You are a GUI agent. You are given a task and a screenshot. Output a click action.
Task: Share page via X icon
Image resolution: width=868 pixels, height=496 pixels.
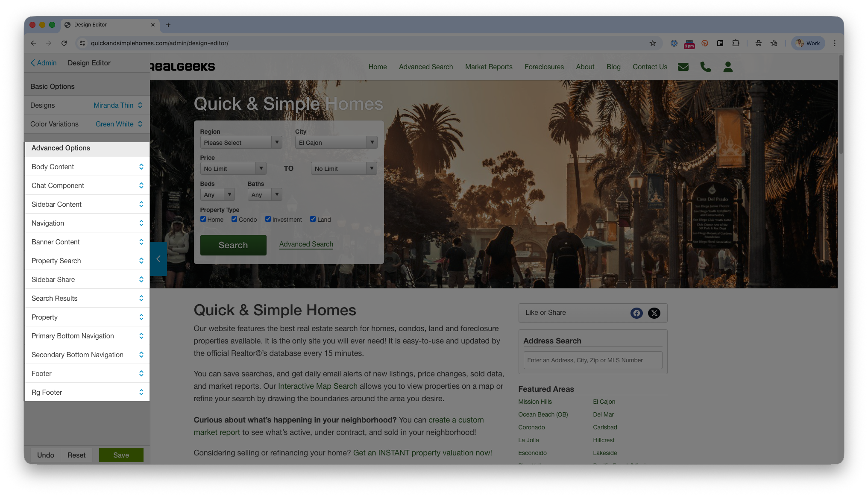click(654, 313)
